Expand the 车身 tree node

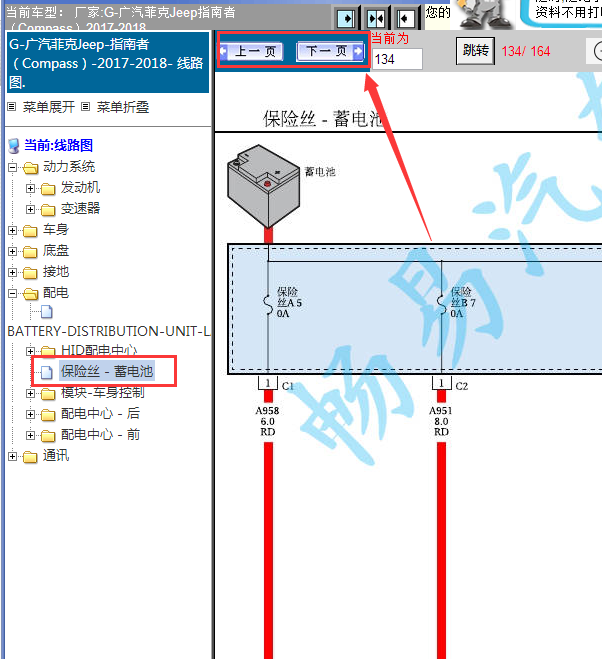[13, 230]
